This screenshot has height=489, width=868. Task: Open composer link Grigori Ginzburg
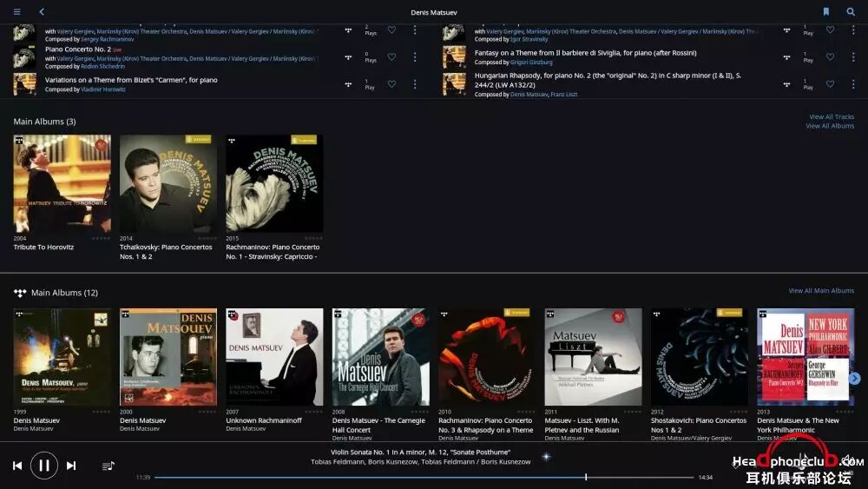click(x=531, y=62)
